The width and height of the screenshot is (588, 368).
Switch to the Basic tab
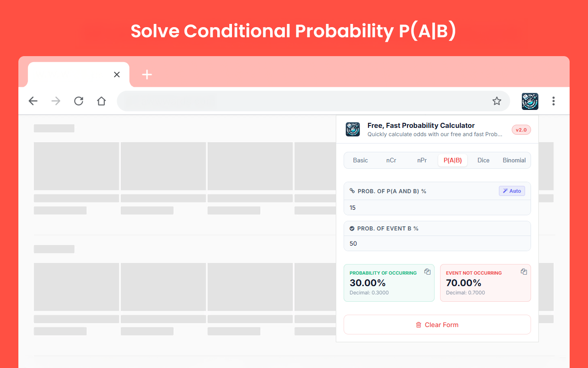point(361,160)
